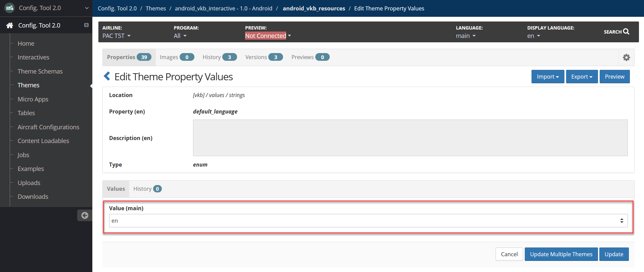Image resolution: width=644 pixels, height=272 pixels.
Task: Switch to the Previews tab
Action: coord(310,57)
